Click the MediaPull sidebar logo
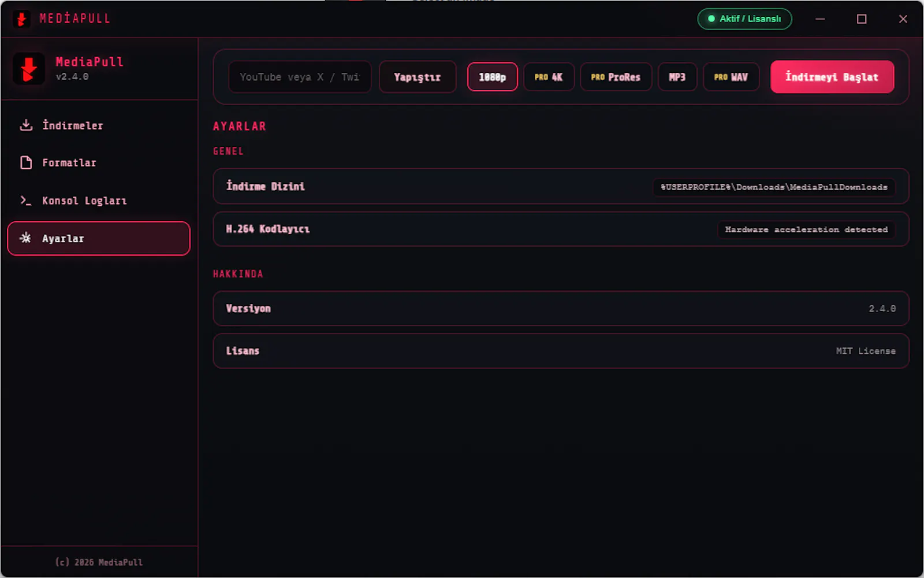Screen dimensions: 924x578 29,69
